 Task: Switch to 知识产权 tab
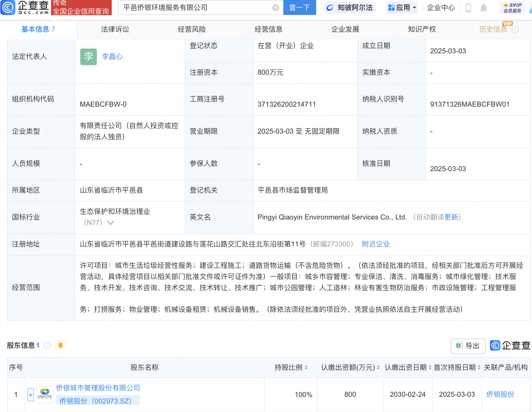(422, 29)
